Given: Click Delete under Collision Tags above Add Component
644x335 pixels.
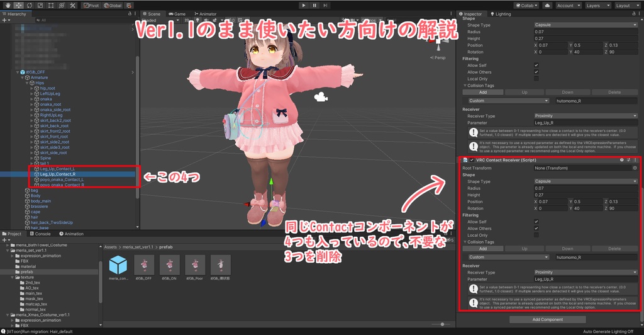Looking at the screenshot, I should click(614, 249).
